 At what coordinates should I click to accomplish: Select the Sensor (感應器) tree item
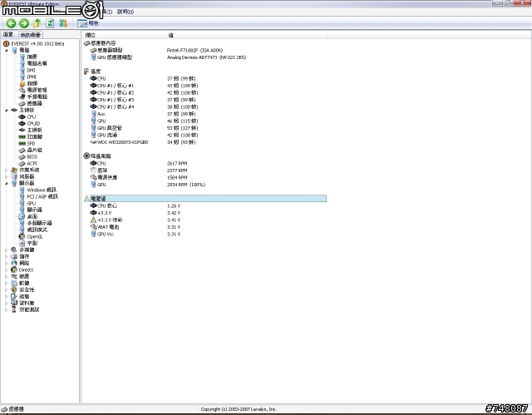coord(35,103)
